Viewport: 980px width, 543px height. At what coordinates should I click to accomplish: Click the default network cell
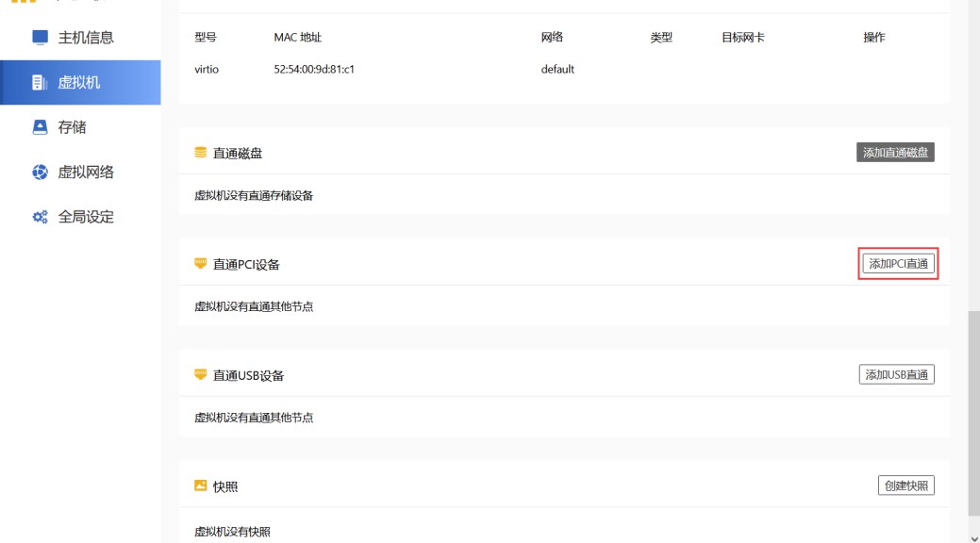click(x=557, y=70)
